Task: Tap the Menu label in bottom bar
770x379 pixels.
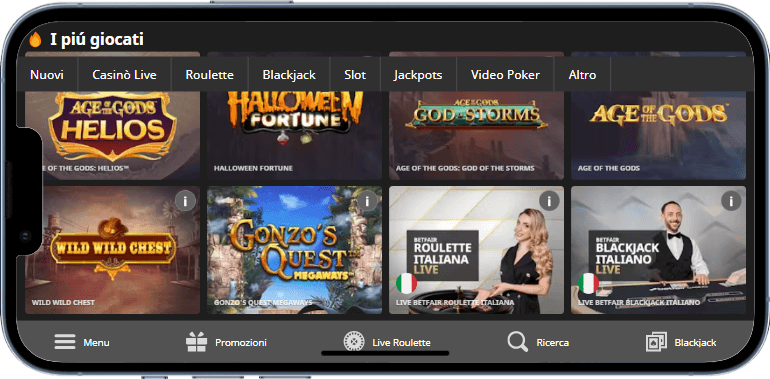Action: coord(96,343)
